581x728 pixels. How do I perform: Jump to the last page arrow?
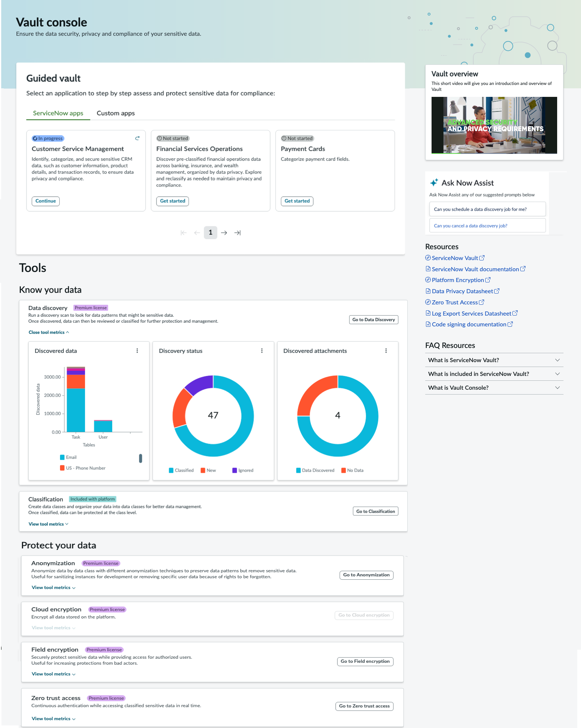pyautogui.click(x=237, y=232)
